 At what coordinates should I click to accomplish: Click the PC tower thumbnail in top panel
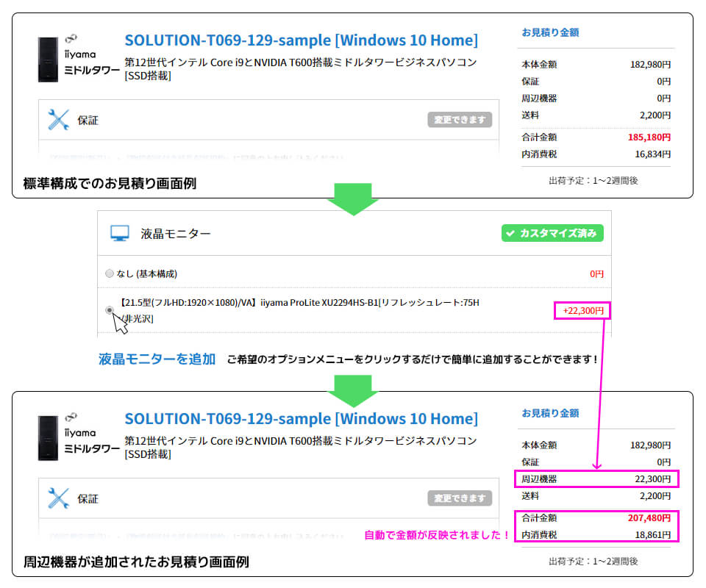[x=49, y=60]
